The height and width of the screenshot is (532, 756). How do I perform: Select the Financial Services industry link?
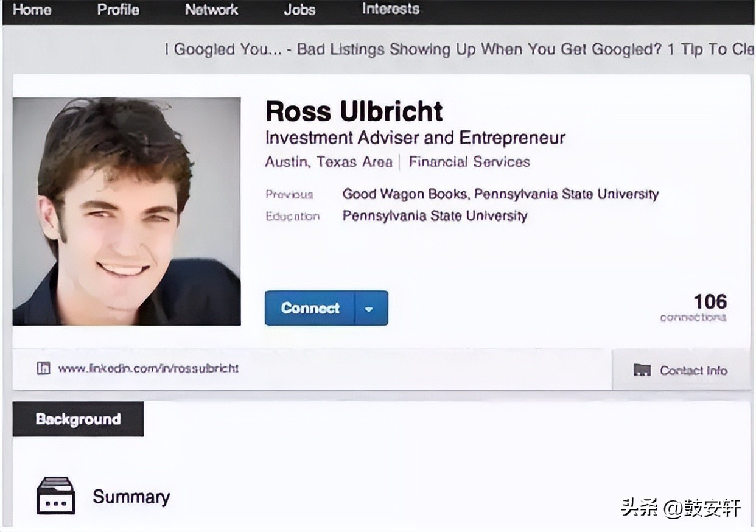coord(469,162)
